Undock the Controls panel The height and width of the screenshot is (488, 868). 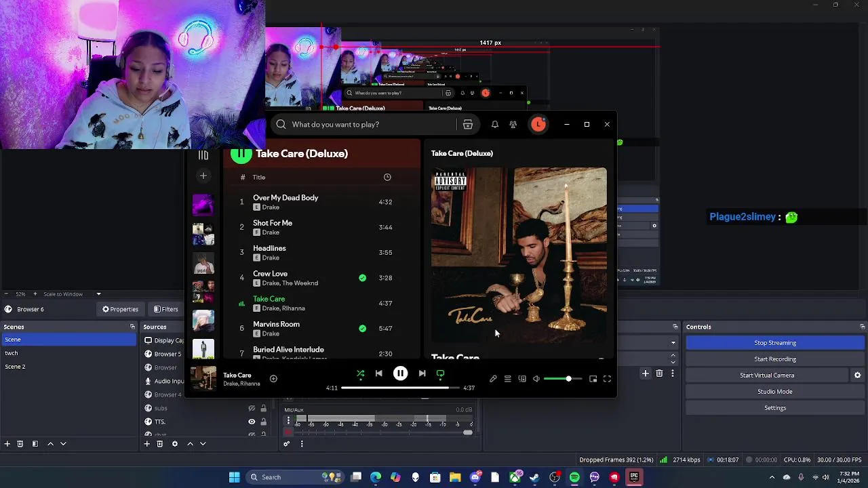coord(863,327)
